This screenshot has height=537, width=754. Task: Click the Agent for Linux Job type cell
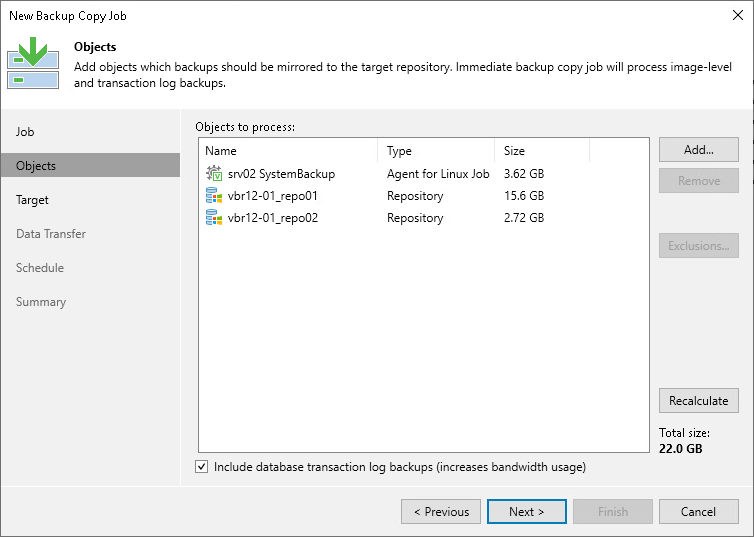(438, 174)
